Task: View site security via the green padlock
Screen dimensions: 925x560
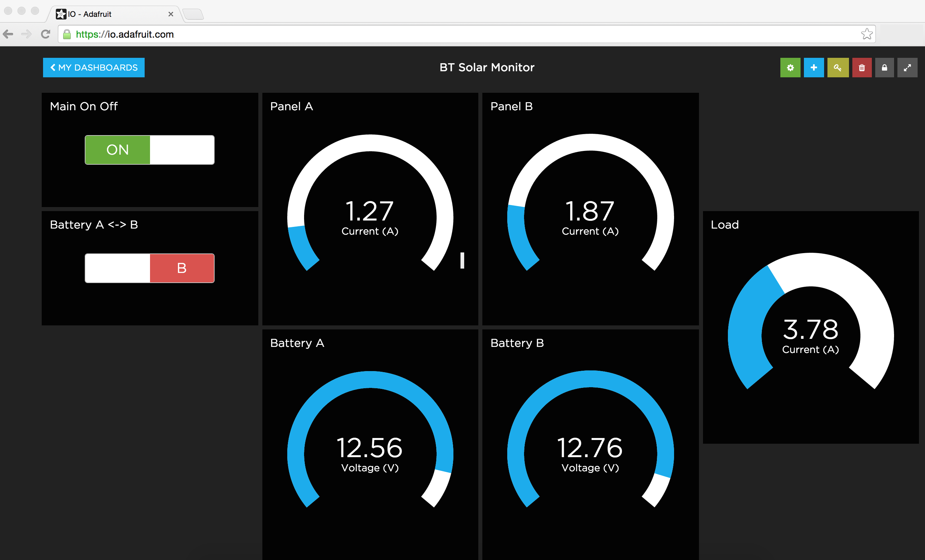Action: click(67, 34)
